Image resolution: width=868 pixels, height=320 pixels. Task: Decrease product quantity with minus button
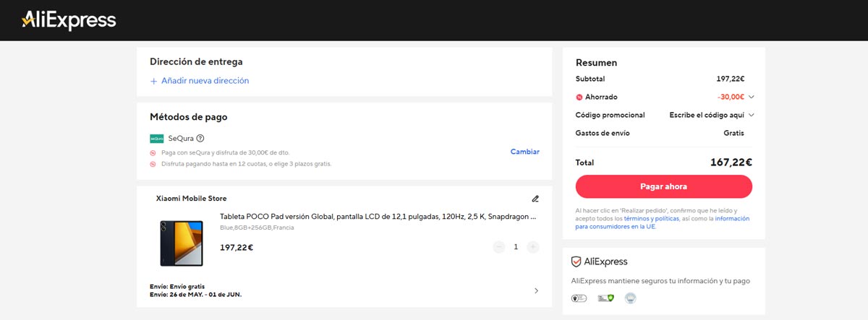[499, 247]
